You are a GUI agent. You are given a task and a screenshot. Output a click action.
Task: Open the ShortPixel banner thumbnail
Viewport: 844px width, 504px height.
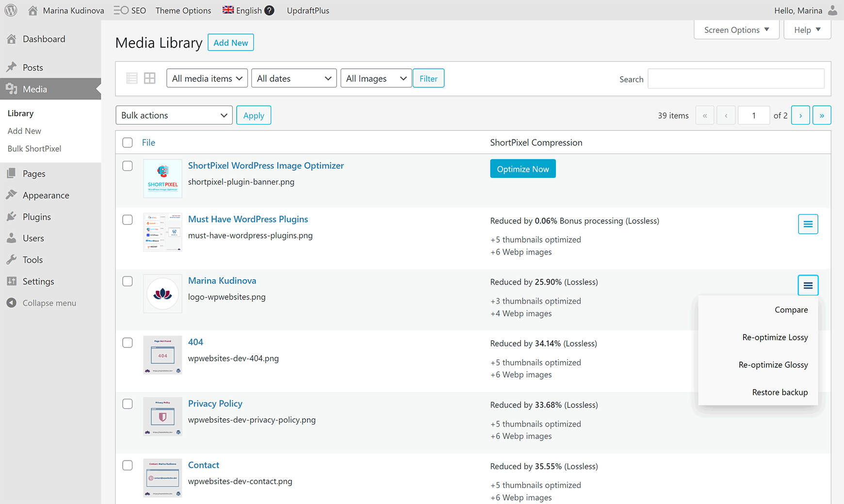point(162,178)
